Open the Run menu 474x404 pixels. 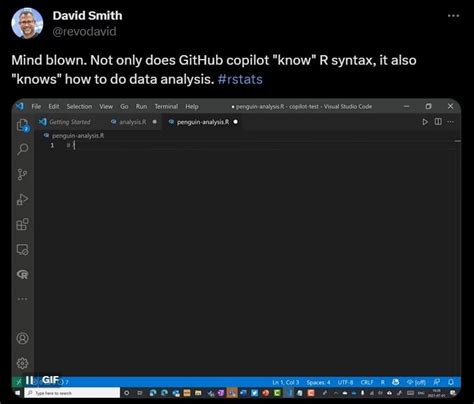141,106
